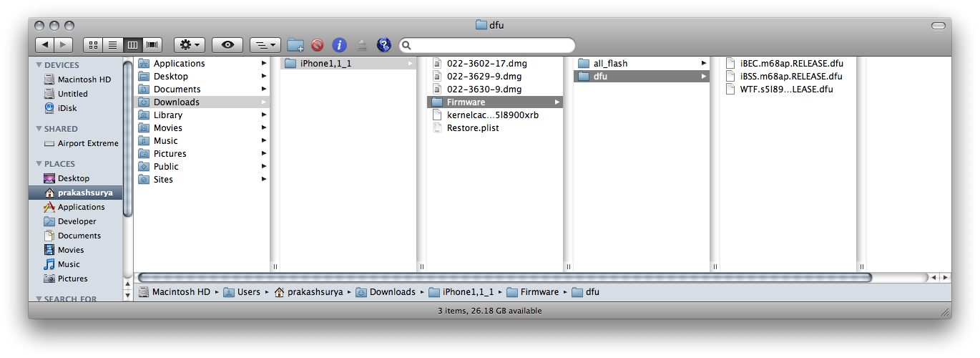Screen dimensions: 980x358
Task: Click the New Folder toolbar icon
Action: click(x=295, y=45)
